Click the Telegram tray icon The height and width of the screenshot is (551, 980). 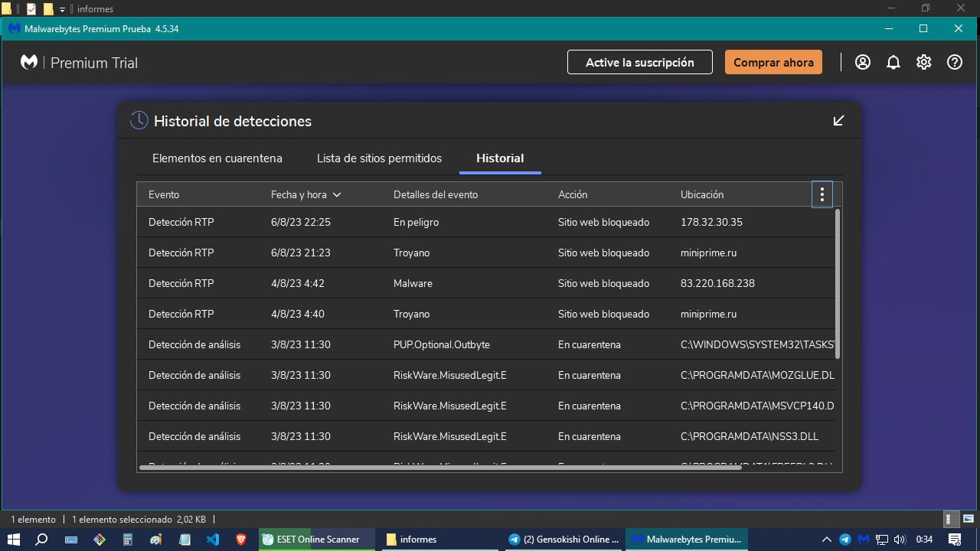(845, 539)
